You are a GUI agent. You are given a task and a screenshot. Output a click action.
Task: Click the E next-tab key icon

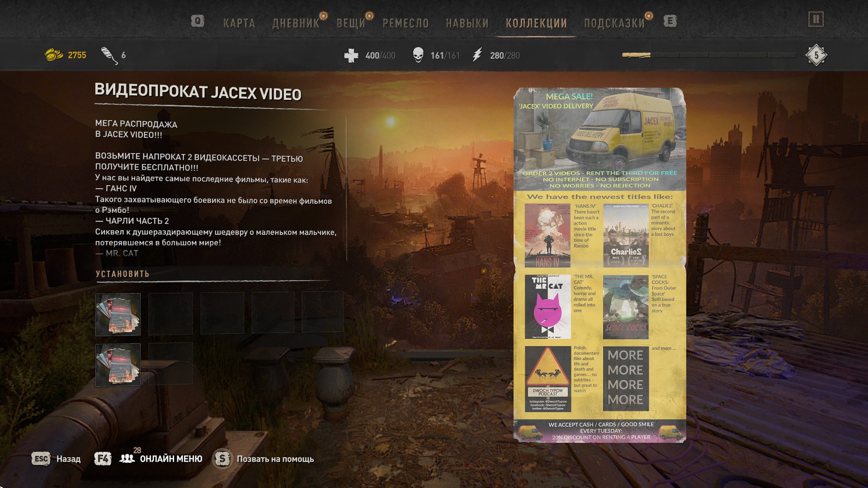point(670,21)
